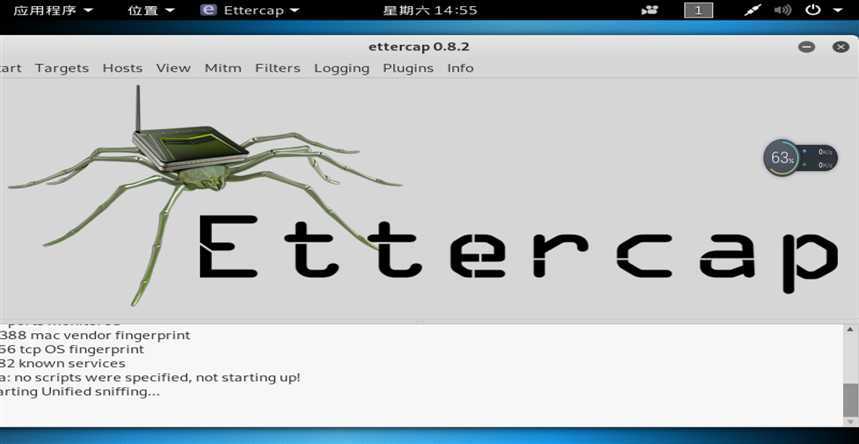Open the View menu
The width and height of the screenshot is (859, 444).
coord(174,68)
